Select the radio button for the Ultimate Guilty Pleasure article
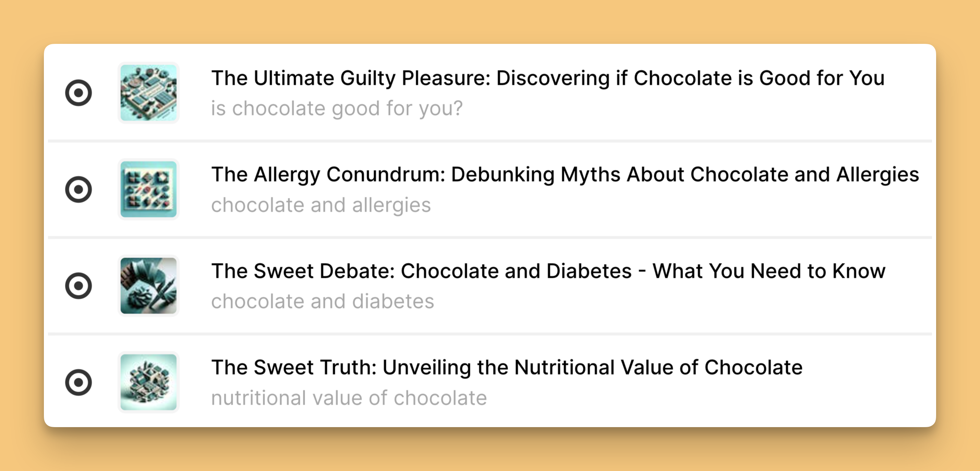Image resolution: width=980 pixels, height=471 pixels. [79, 93]
